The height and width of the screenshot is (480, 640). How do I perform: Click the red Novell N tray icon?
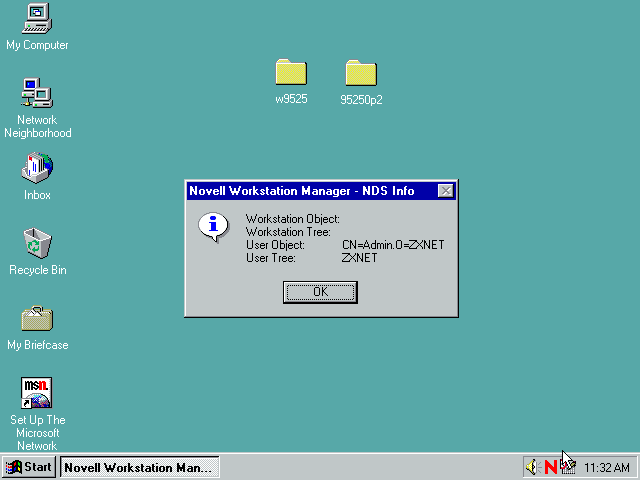click(550, 467)
